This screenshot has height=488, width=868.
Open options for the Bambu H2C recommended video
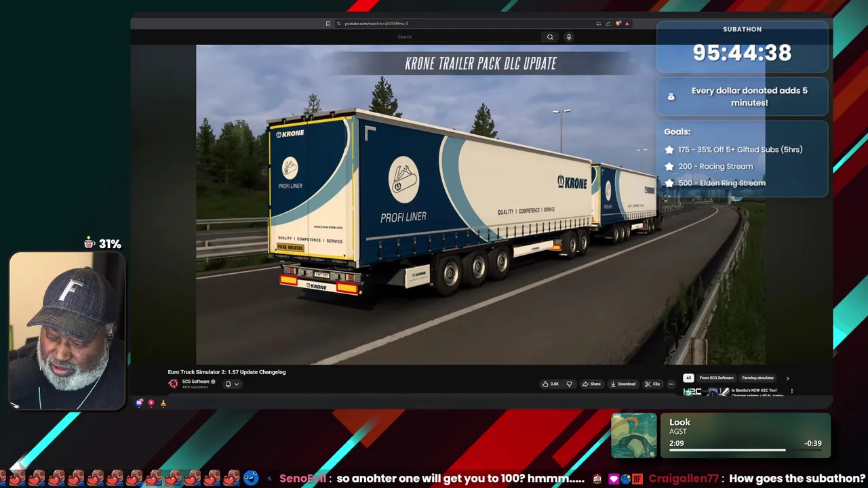pyautogui.click(x=791, y=391)
